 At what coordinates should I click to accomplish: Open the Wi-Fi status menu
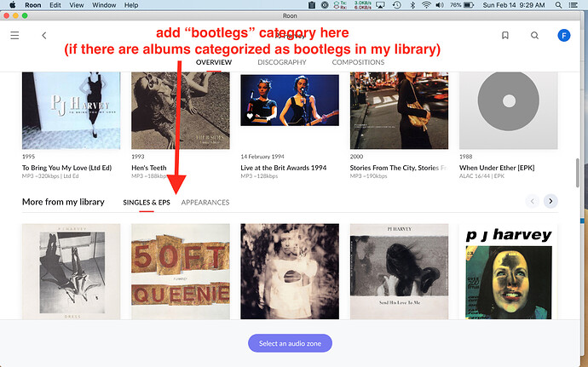[x=426, y=5]
